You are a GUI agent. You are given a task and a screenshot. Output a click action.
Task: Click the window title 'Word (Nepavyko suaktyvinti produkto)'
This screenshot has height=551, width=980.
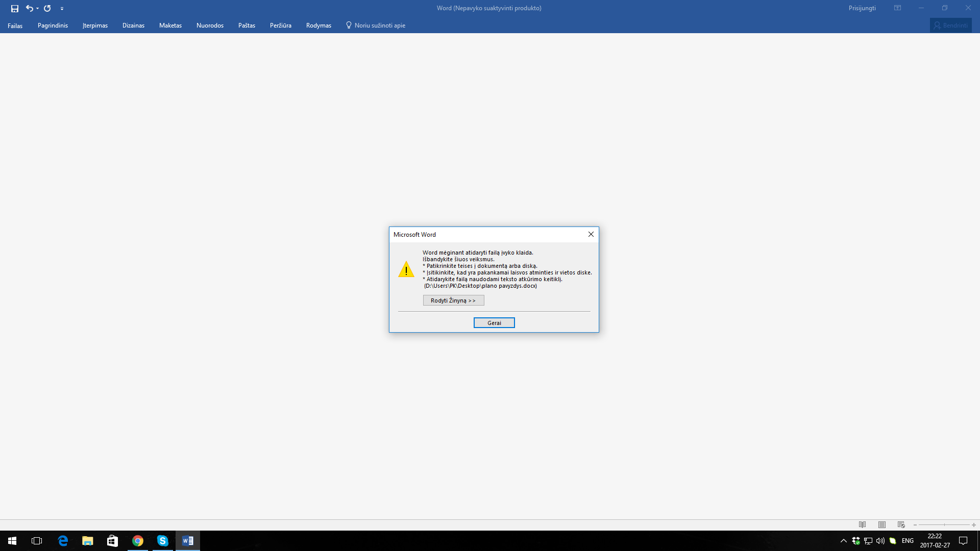489,8
